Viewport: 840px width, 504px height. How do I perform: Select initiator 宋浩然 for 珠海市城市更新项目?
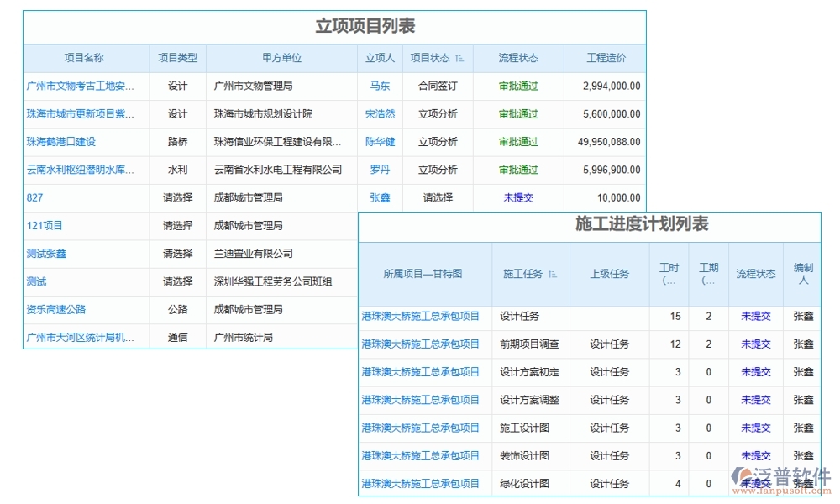click(381, 113)
